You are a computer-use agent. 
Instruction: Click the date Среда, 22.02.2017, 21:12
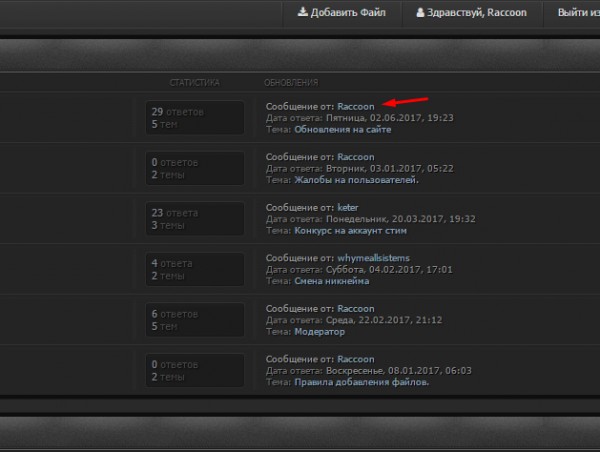384,320
